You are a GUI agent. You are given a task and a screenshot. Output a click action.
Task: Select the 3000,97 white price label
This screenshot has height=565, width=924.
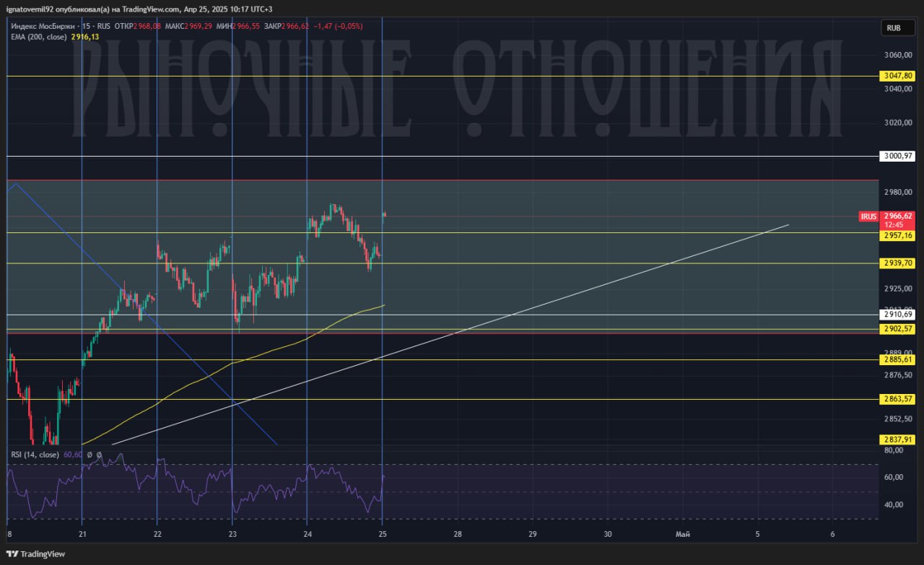pos(898,156)
